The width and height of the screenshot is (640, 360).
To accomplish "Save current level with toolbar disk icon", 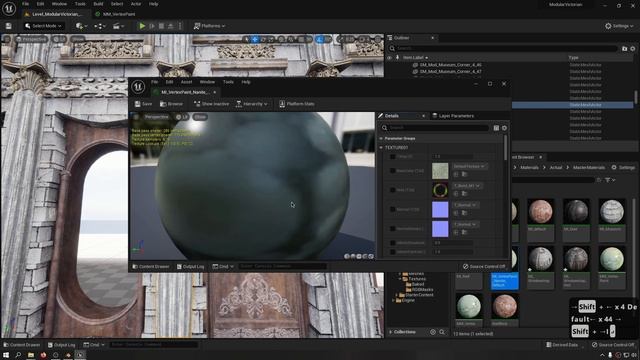I will tap(8, 26).
